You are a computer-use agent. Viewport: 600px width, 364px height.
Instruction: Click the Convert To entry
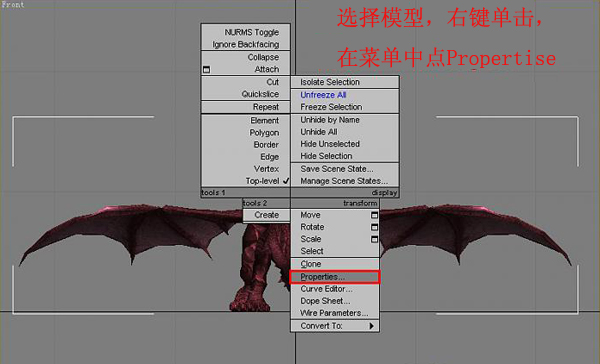[x=321, y=326]
